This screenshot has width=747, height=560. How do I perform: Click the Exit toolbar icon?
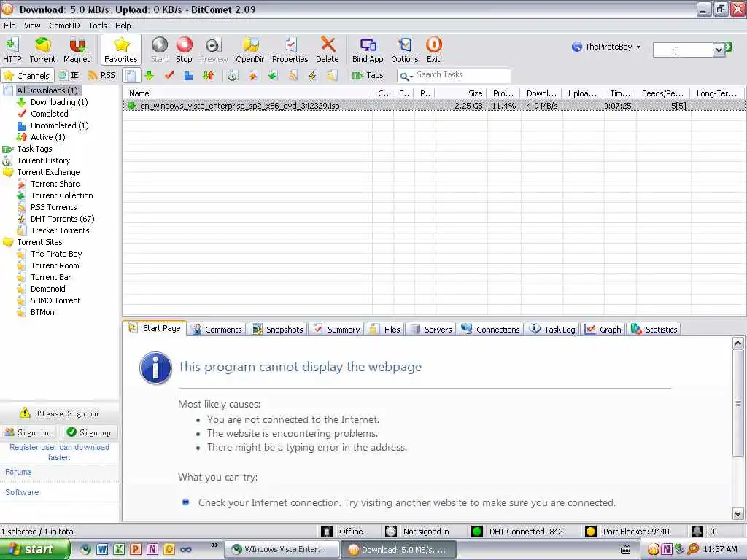click(x=433, y=50)
